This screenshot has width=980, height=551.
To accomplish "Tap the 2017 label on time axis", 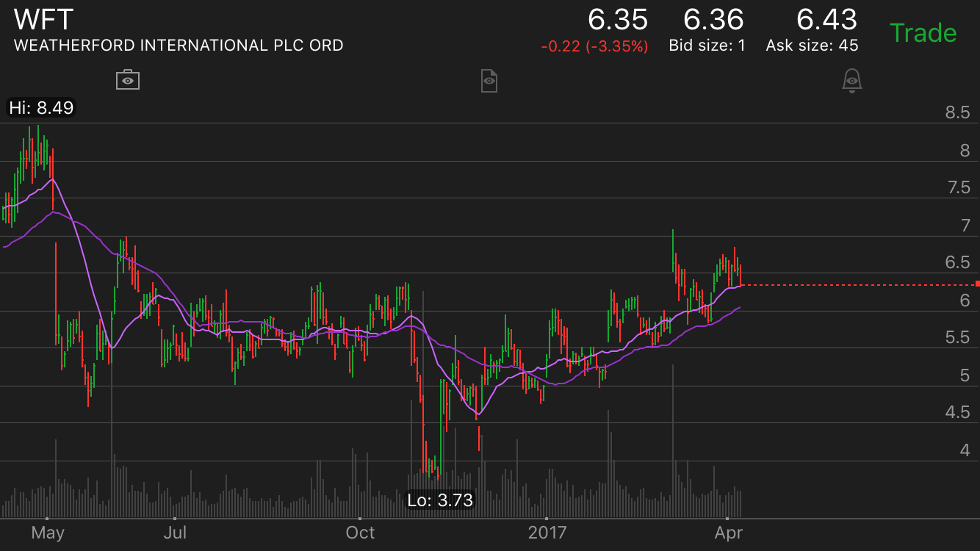I will pyautogui.click(x=548, y=532).
